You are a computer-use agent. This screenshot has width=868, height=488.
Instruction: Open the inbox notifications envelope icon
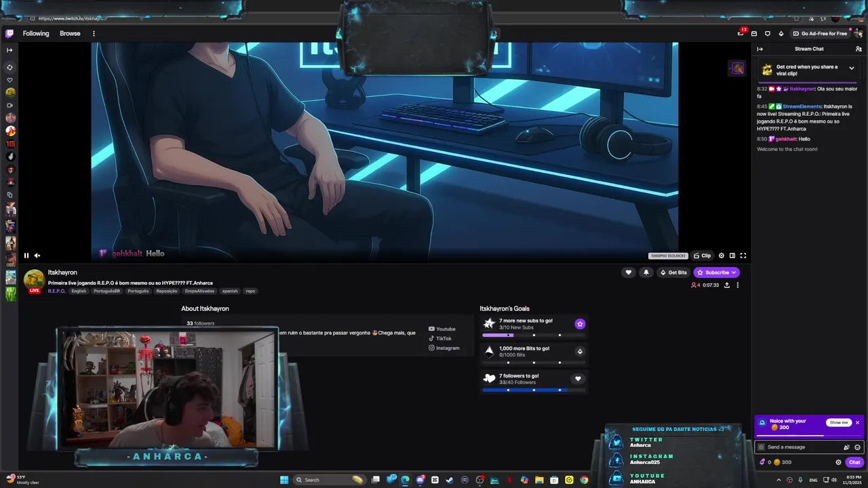pos(754,33)
